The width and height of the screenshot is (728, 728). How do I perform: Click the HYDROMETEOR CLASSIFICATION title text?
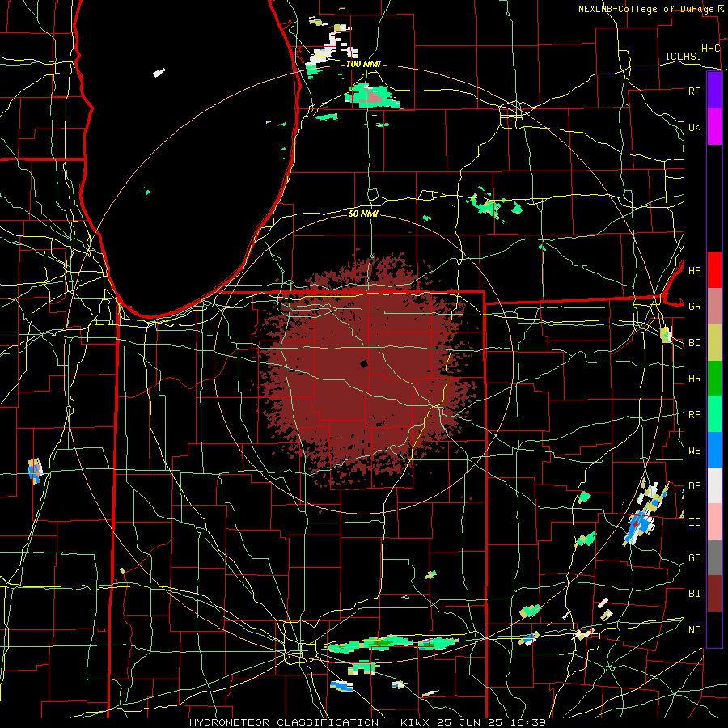click(x=284, y=722)
